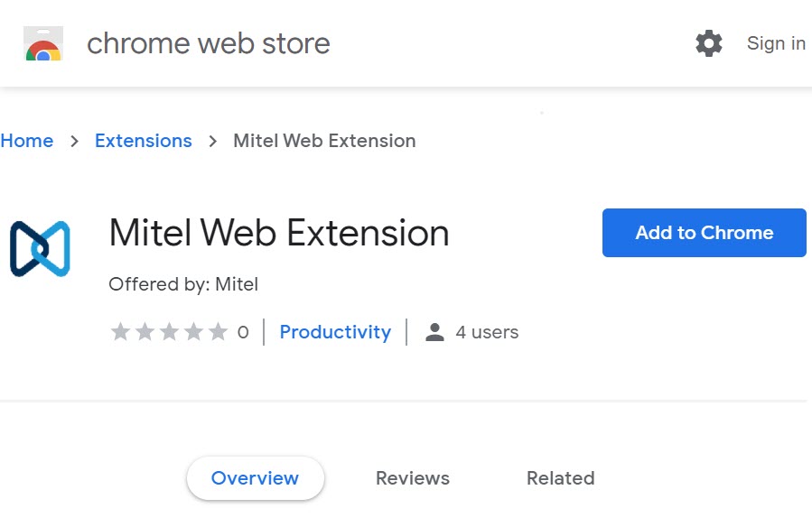Click the first rating star

pos(119,331)
